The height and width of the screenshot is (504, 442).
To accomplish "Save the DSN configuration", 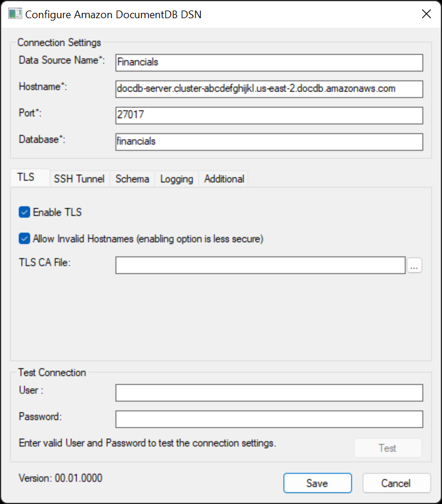I will click(317, 483).
